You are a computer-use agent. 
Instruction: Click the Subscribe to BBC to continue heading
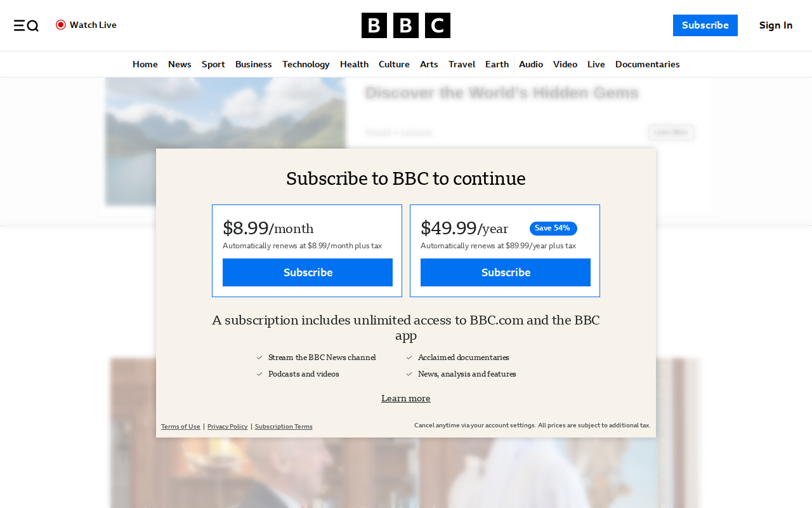(x=406, y=178)
